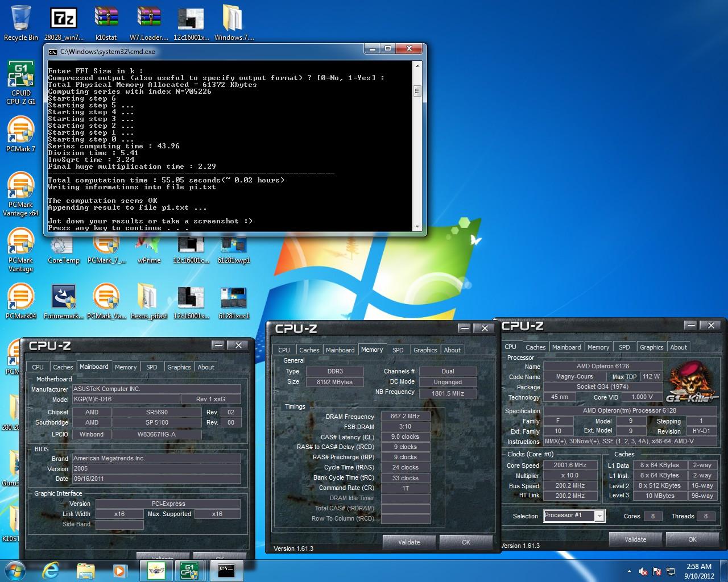Click the DRAM Frequency value 667.2 MHz
The height and width of the screenshot is (582, 728).
pos(406,416)
